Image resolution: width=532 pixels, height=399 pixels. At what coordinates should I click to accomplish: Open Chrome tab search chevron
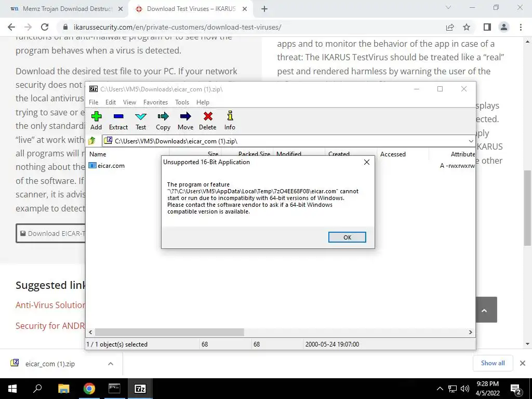(448, 7)
